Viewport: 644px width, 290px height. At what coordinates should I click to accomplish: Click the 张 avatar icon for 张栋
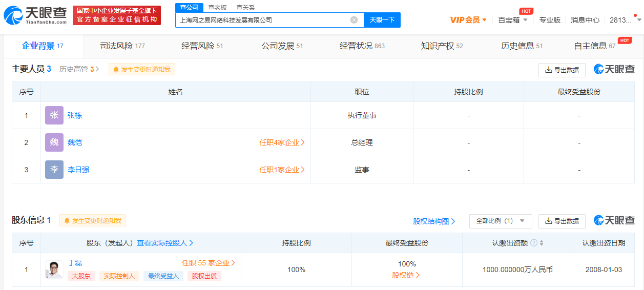tap(54, 115)
